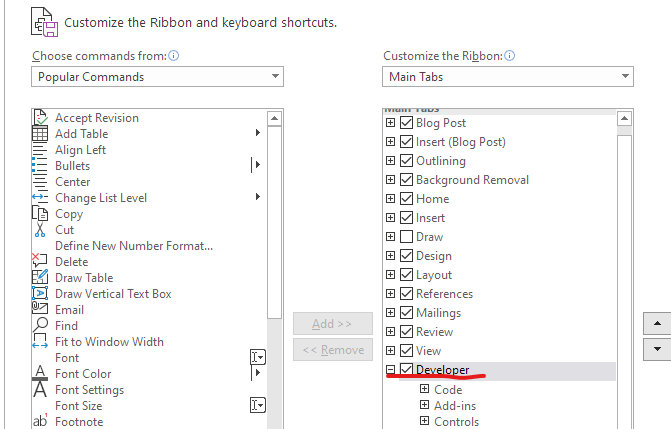Click the Copy command icon

[x=40, y=214]
